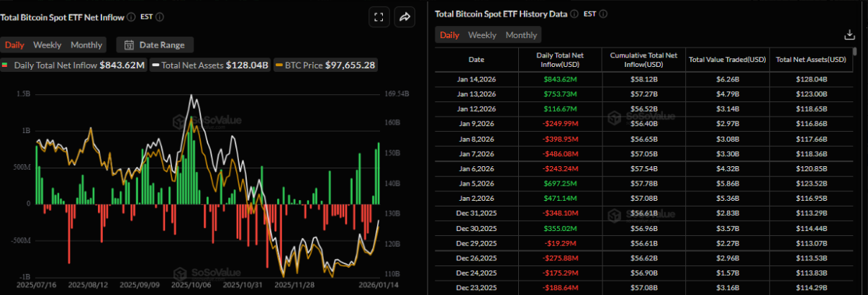The image size is (868, 295).
Task: Click info icon next to EST above the chart
Action: pyautogui.click(x=159, y=17)
